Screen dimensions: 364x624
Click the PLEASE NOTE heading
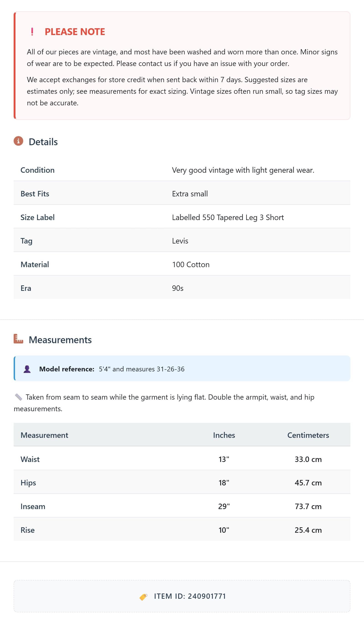75,32
